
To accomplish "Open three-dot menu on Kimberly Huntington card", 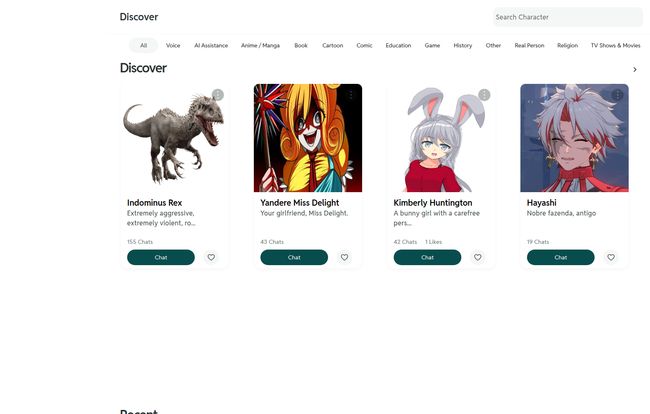I will point(484,95).
